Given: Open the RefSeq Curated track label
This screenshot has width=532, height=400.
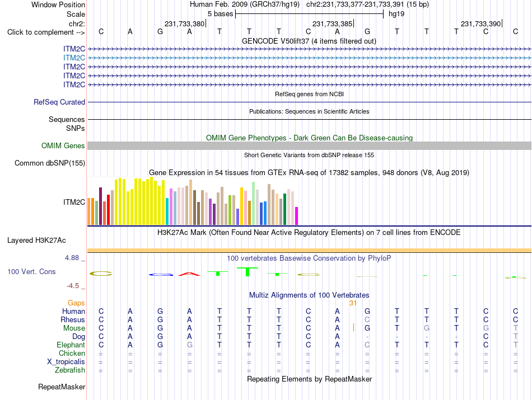Looking at the screenshot, I should point(59,102).
